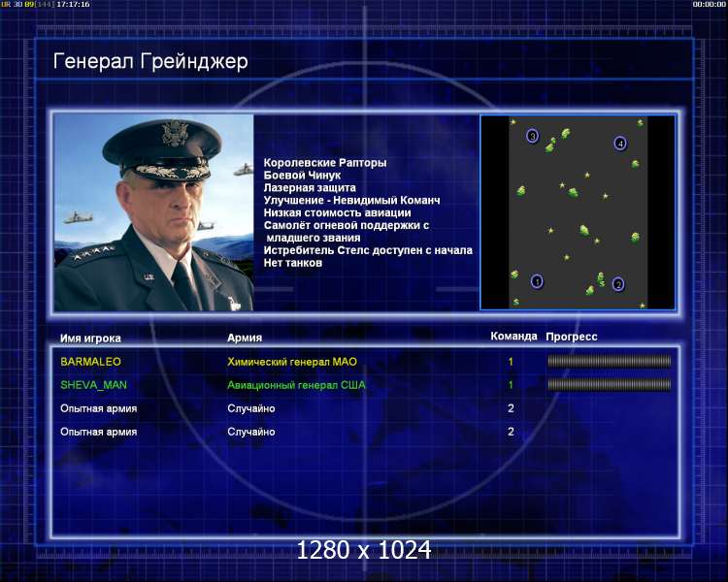The image size is (728, 582).
Task: Click start position 1 marker on minimap
Action: pos(537,281)
